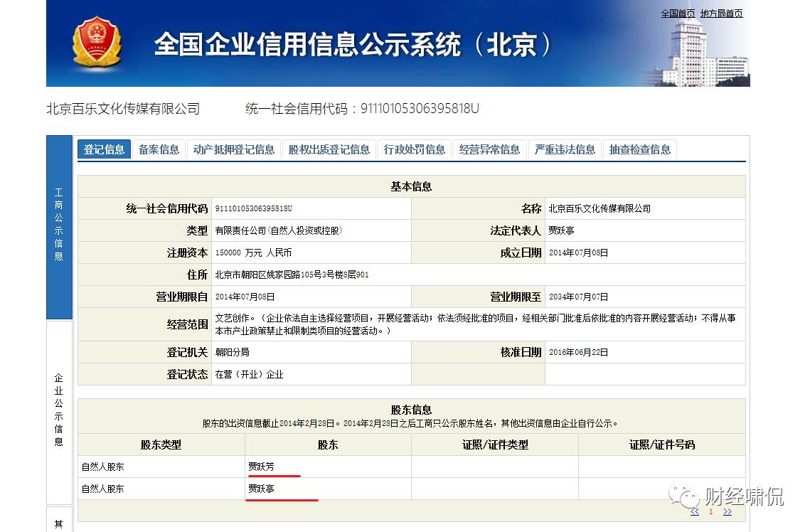Go to next shareholder page arrow »

(728, 511)
